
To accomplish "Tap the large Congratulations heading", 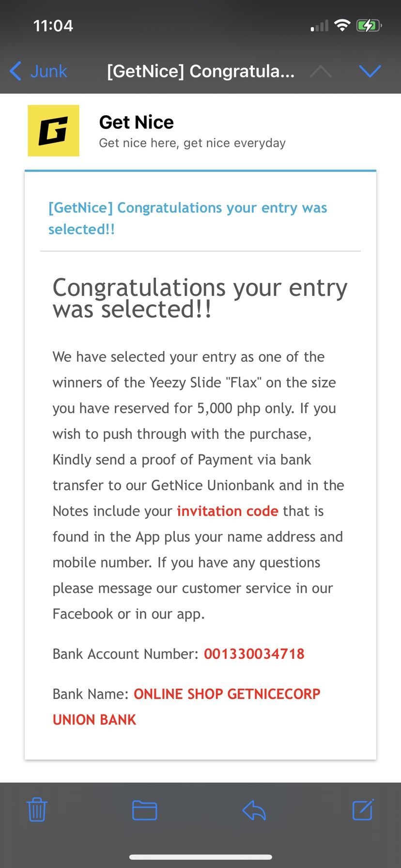I will tap(200, 298).
